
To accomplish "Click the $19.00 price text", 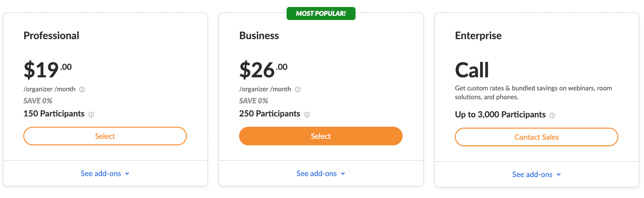I will pos(48,70).
